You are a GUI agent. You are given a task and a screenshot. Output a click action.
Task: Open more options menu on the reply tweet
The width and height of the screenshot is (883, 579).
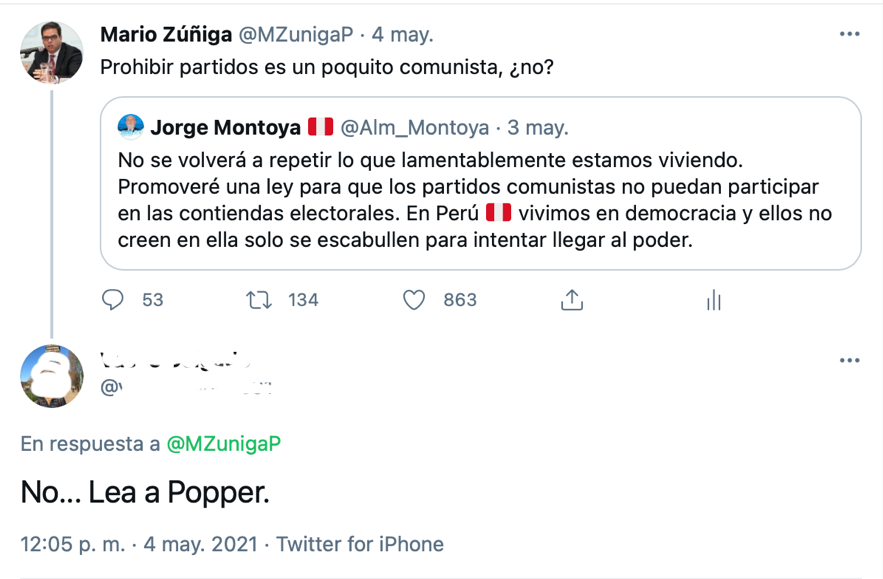[x=849, y=360]
